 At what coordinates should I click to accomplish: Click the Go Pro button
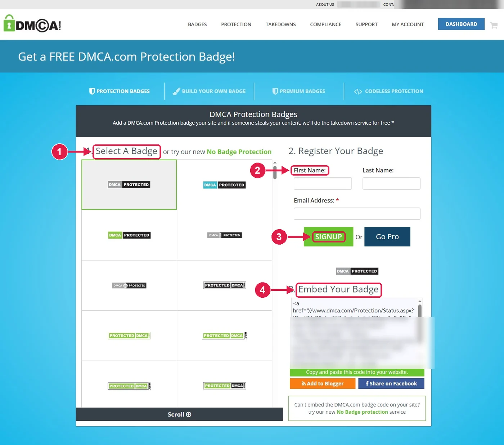[387, 237]
